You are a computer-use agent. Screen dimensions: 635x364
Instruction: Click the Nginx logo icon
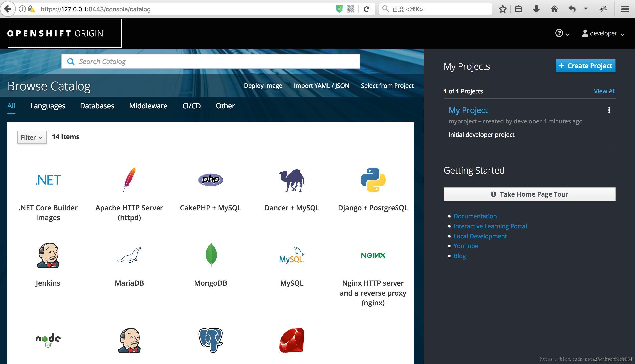pos(373,255)
